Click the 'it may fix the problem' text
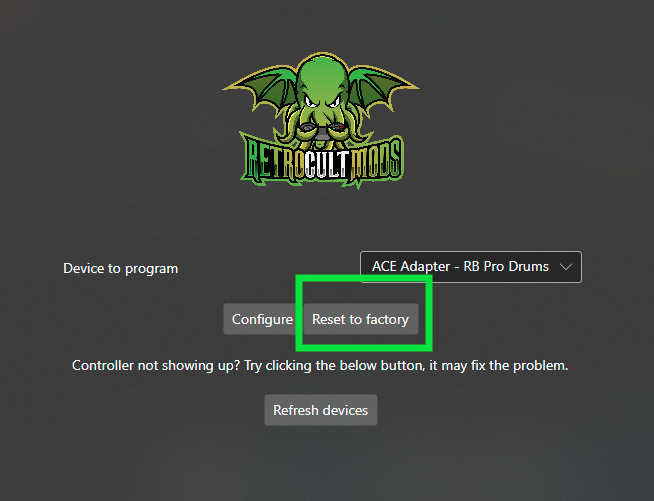 tap(499, 365)
